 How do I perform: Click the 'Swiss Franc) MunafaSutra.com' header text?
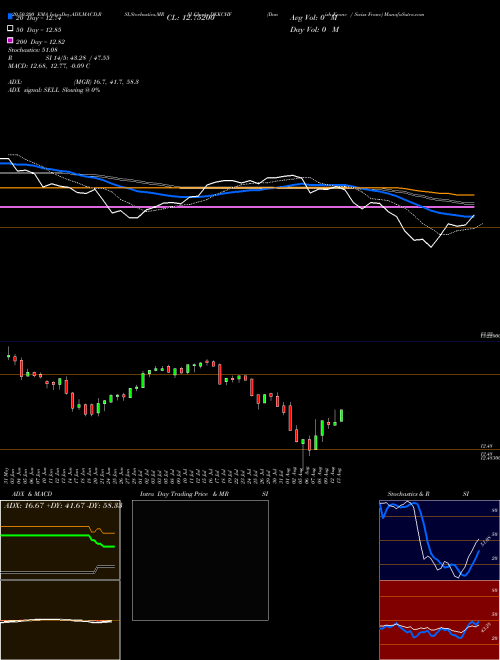pos(389,14)
